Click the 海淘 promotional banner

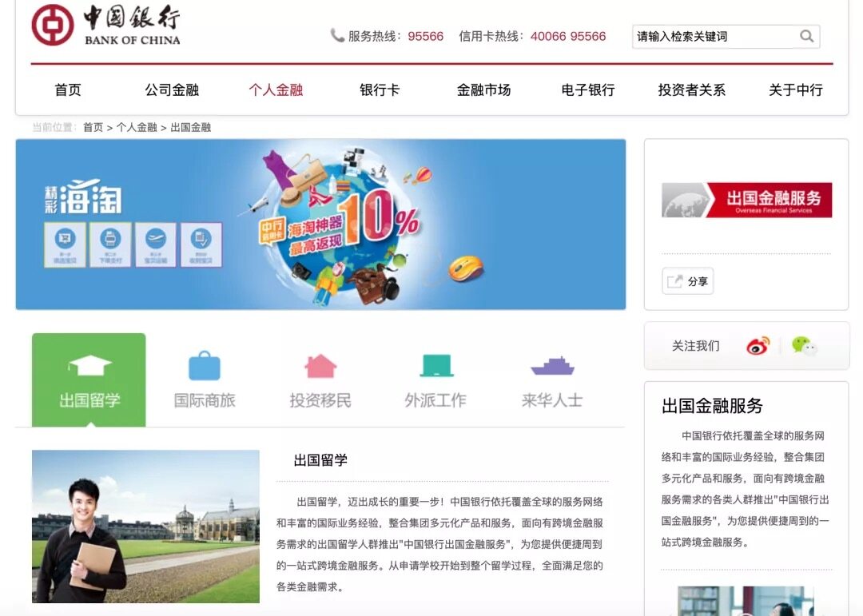click(x=321, y=225)
